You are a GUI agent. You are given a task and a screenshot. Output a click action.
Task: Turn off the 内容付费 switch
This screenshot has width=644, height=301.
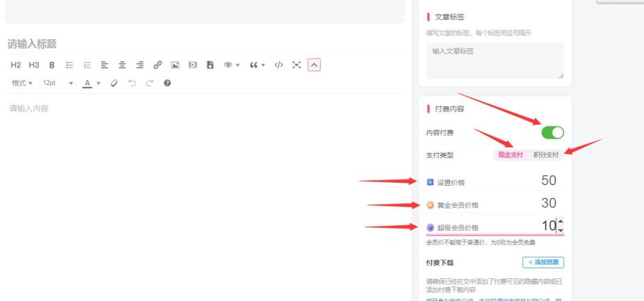pos(552,132)
